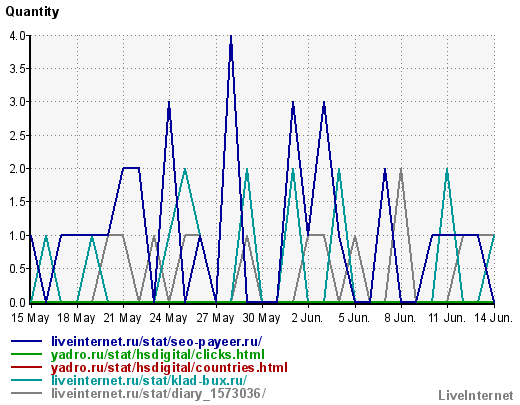
Task: Click the green legend line swatch
Action: pyautogui.click(x=27, y=354)
